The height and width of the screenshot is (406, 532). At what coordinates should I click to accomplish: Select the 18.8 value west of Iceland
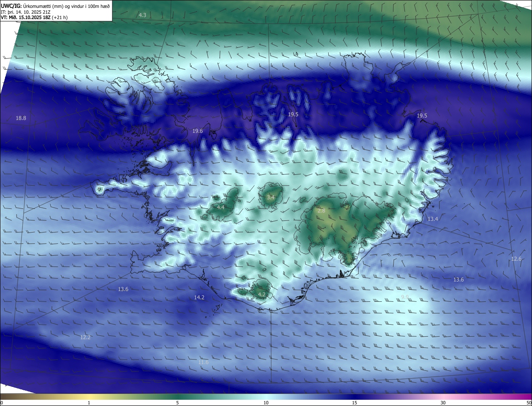coord(21,118)
